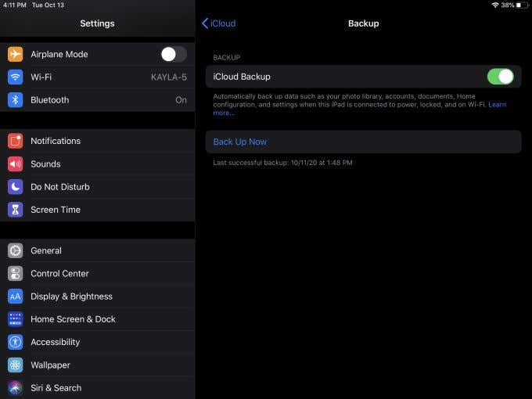Tap the Wi-Fi settings icon

[16, 77]
